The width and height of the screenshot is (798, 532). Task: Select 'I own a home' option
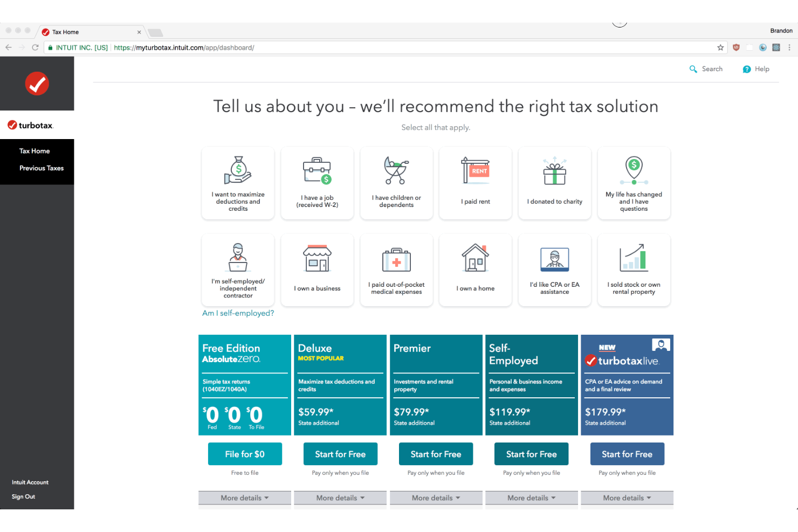point(476,270)
